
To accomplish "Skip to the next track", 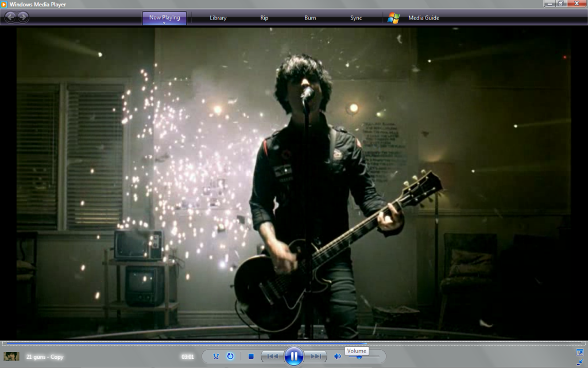I will (x=315, y=356).
